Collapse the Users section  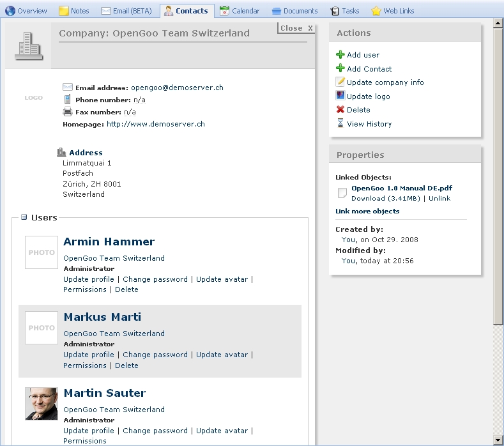point(24,217)
